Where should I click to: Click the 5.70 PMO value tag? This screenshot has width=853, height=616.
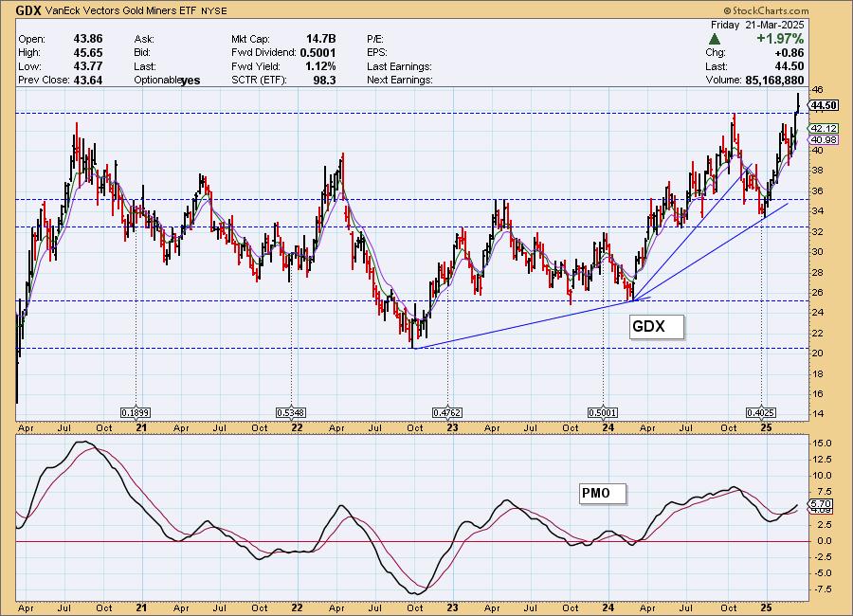[x=821, y=504]
